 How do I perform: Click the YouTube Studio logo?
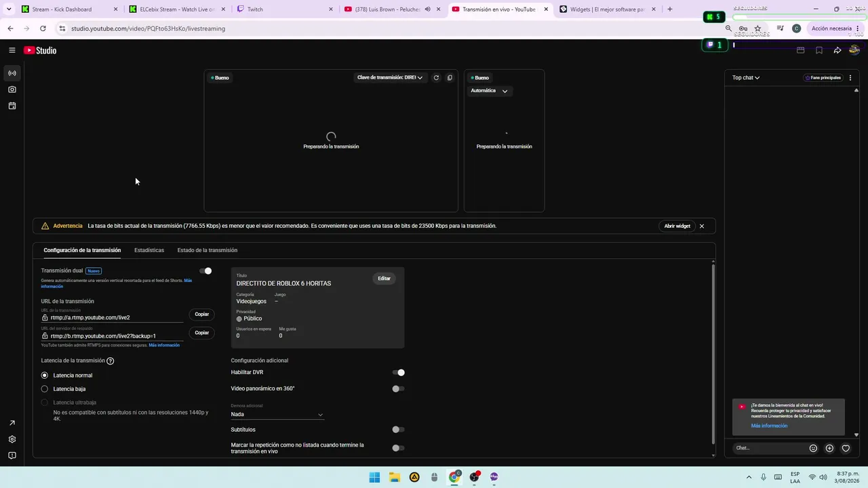(40, 50)
